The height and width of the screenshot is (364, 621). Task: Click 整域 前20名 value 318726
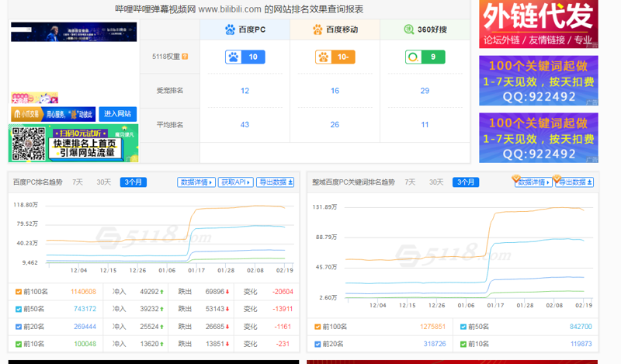(x=435, y=344)
